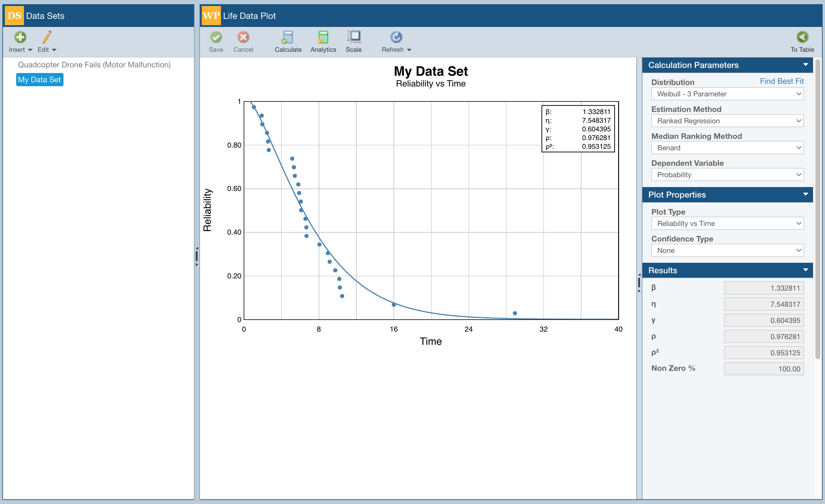Click the green Insert plus icon

(20, 37)
